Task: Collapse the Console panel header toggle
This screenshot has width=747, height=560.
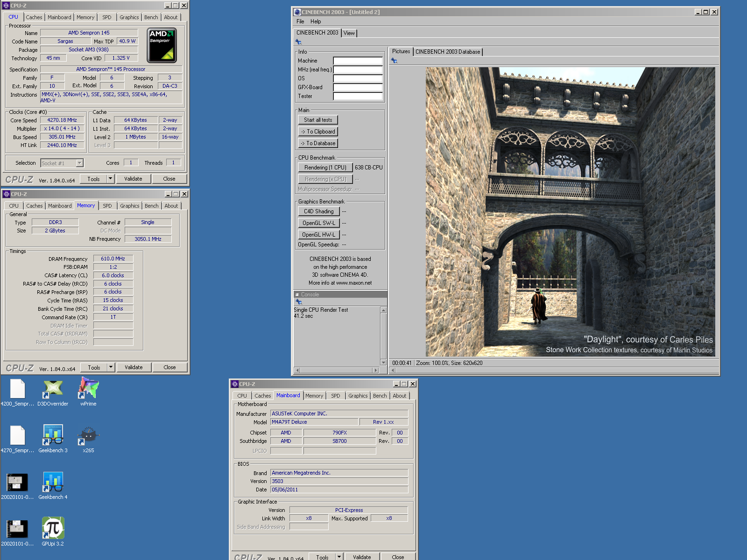Action: click(x=297, y=294)
